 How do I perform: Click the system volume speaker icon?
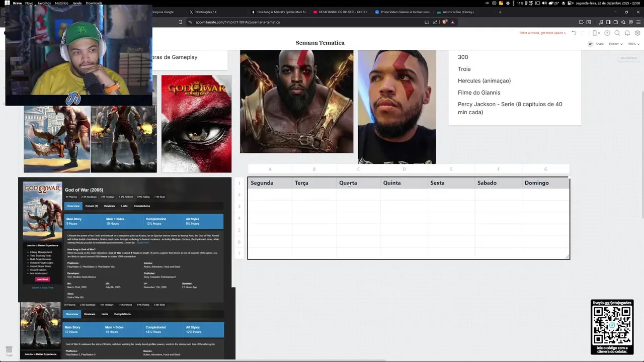click(x=544, y=3)
